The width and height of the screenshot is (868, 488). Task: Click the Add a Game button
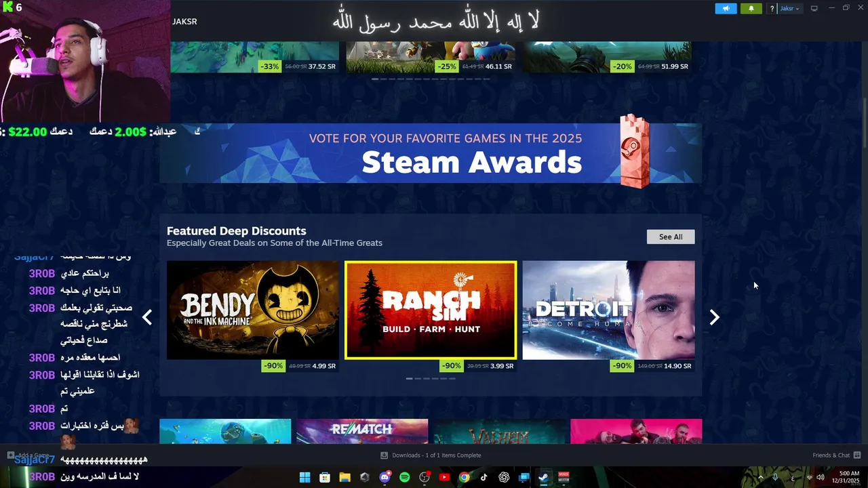coord(28,455)
